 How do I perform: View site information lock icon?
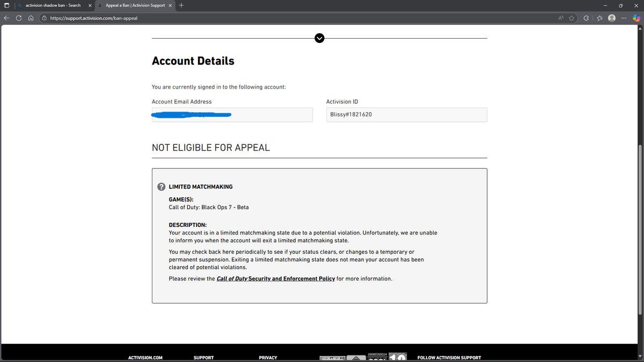44,18
